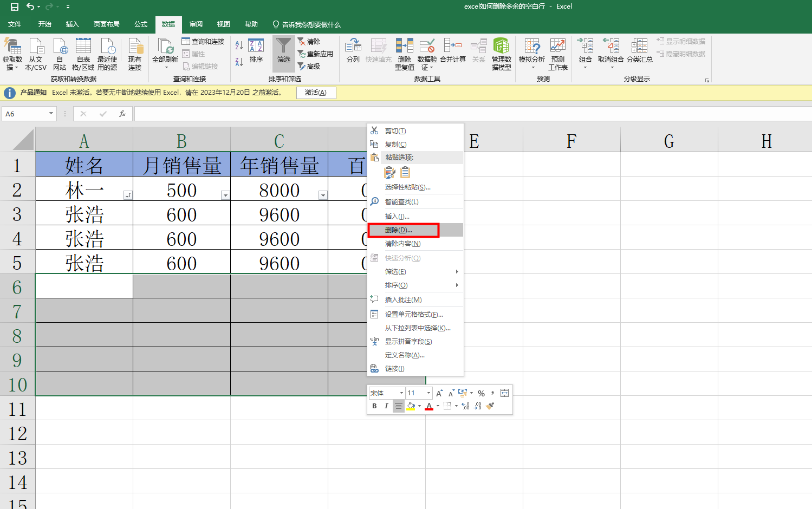Select the format painter brush
Screen dimensions: 812x509
[x=490, y=406]
